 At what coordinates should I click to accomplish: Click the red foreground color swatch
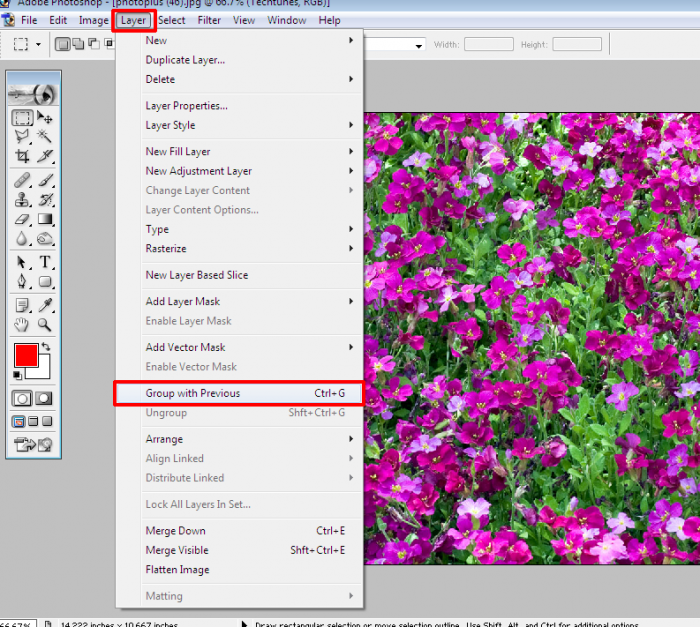click(25, 355)
